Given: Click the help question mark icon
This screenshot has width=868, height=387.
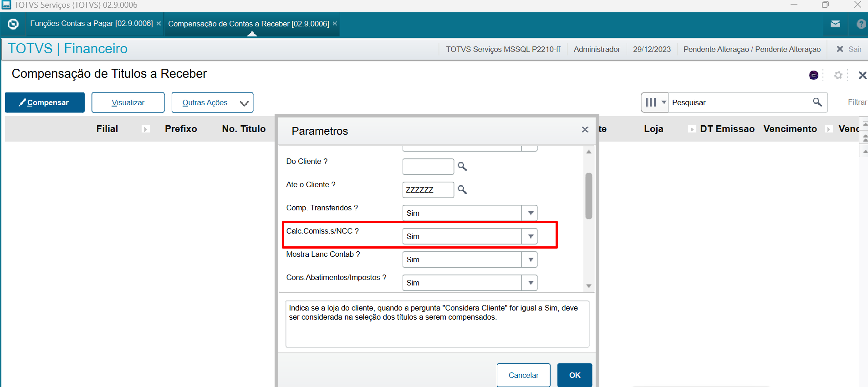Looking at the screenshot, I should coord(860,24).
